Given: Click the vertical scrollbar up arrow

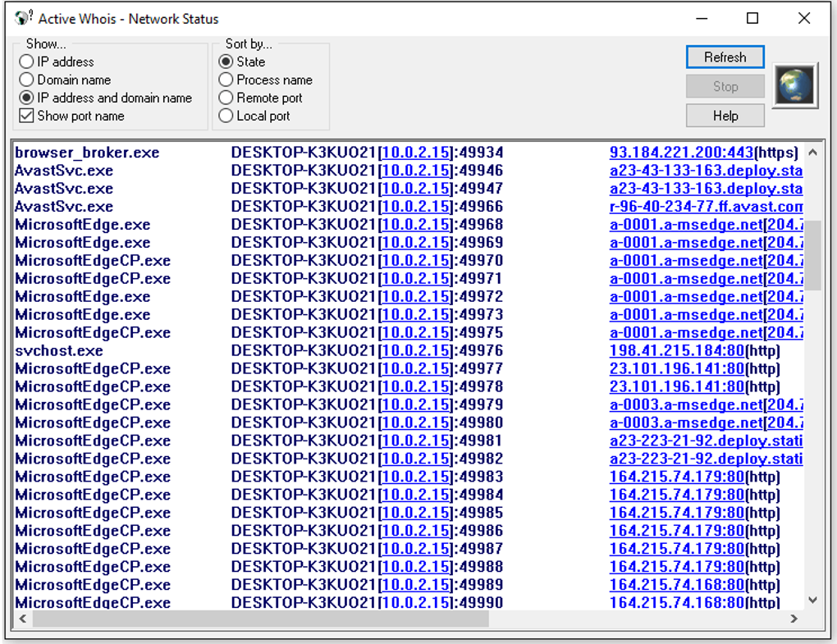Looking at the screenshot, I should point(812,153).
